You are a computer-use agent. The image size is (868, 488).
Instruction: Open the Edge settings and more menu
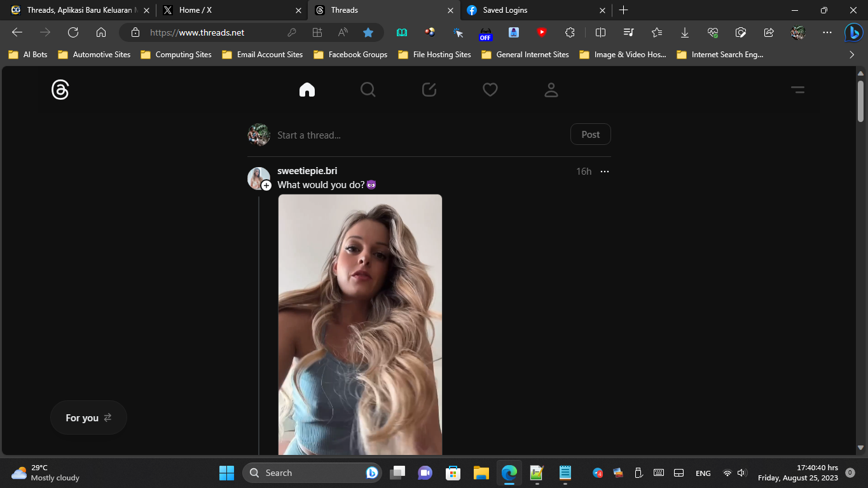(827, 32)
